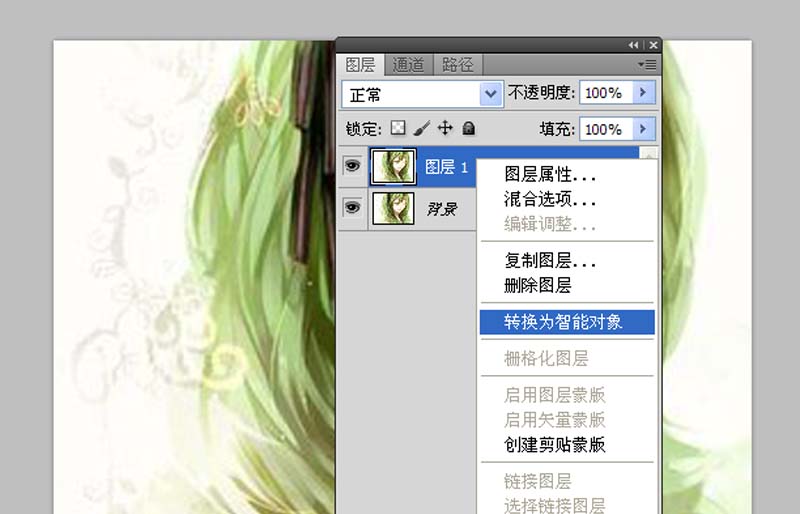Select the 背景 layer name
Viewport: 800px width, 514px height.
pos(442,209)
